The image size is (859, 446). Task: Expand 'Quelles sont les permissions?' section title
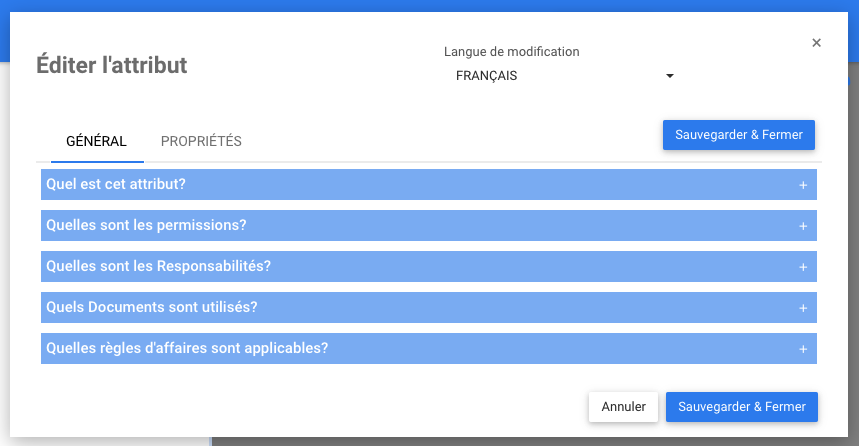click(146, 225)
